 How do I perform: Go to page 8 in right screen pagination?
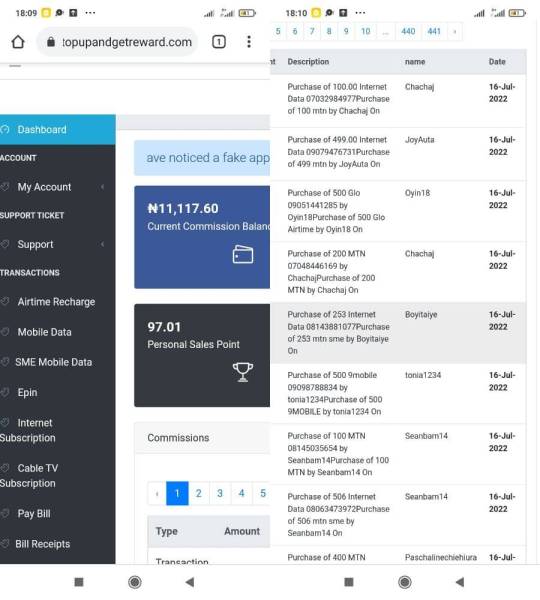click(329, 31)
